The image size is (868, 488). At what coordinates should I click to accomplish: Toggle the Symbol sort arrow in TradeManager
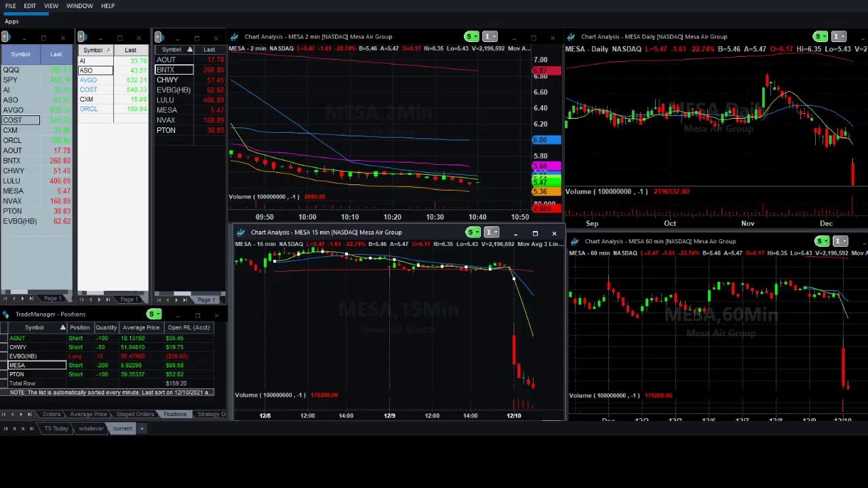point(63,327)
